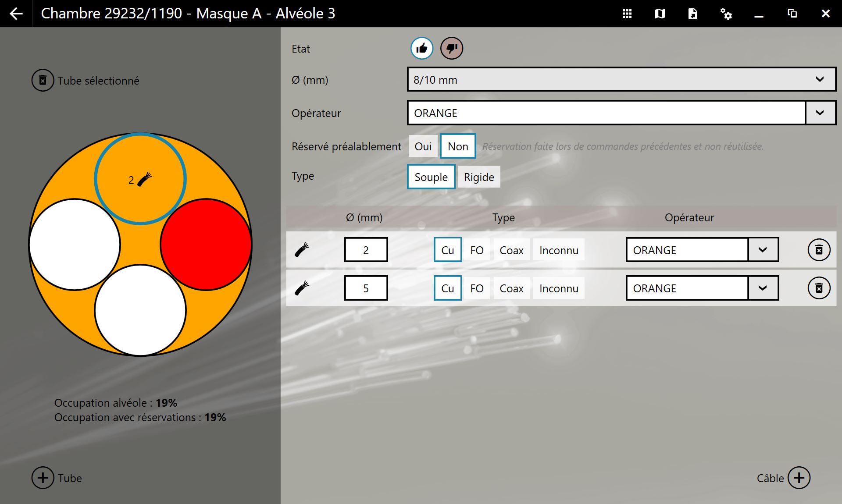Select the bottom white tube in alvéole

click(x=140, y=310)
